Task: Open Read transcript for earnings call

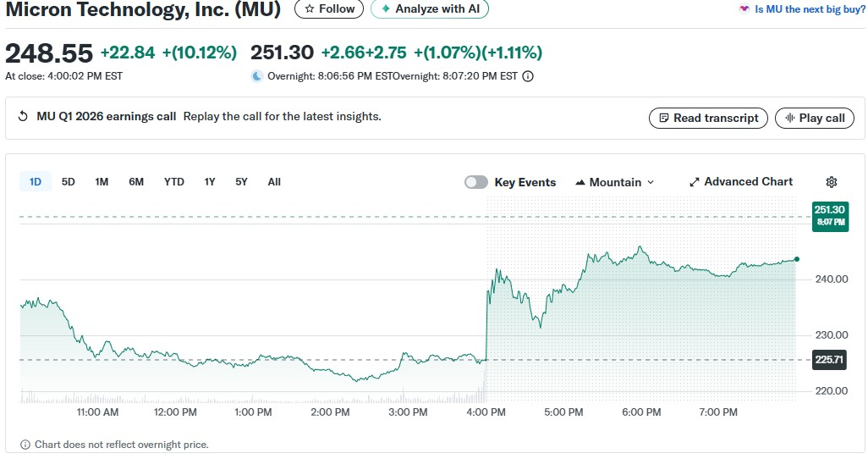Action: [708, 118]
